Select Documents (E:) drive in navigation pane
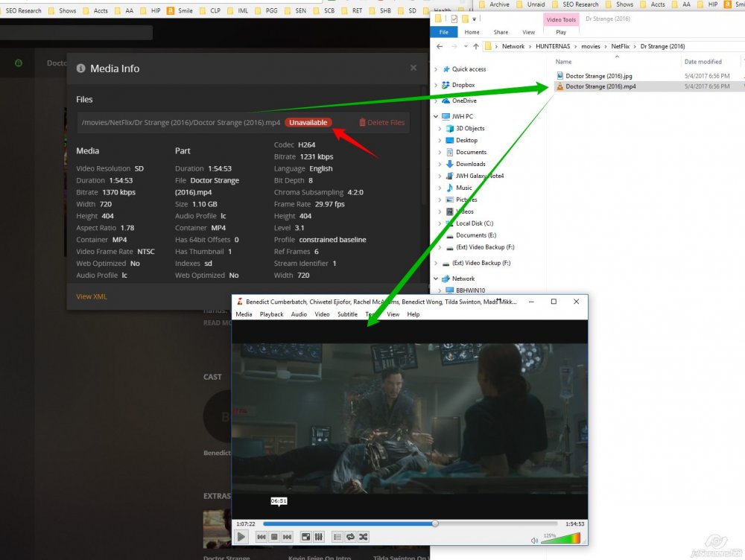The width and height of the screenshot is (745, 560). tap(475, 235)
